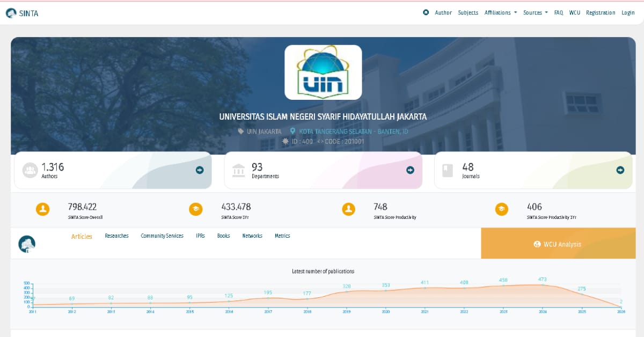Click the award icon beside SINTA Score 3Yr
The image size is (644, 337).
point(196,209)
